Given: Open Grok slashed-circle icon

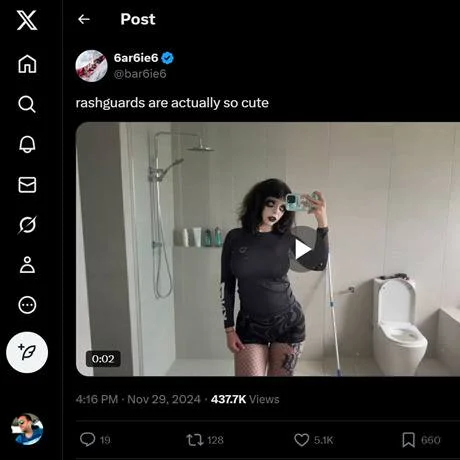Looking at the screenshot, I should point(27,225).
